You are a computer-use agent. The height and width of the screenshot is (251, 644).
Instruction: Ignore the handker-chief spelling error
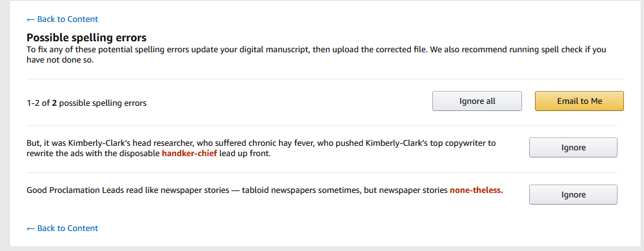coord(573,148)
